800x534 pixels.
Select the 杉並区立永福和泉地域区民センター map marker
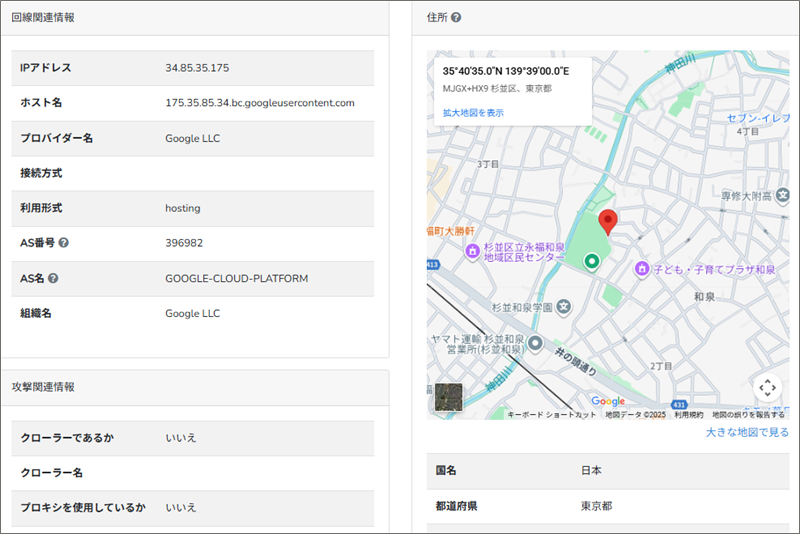coord(471,251)
